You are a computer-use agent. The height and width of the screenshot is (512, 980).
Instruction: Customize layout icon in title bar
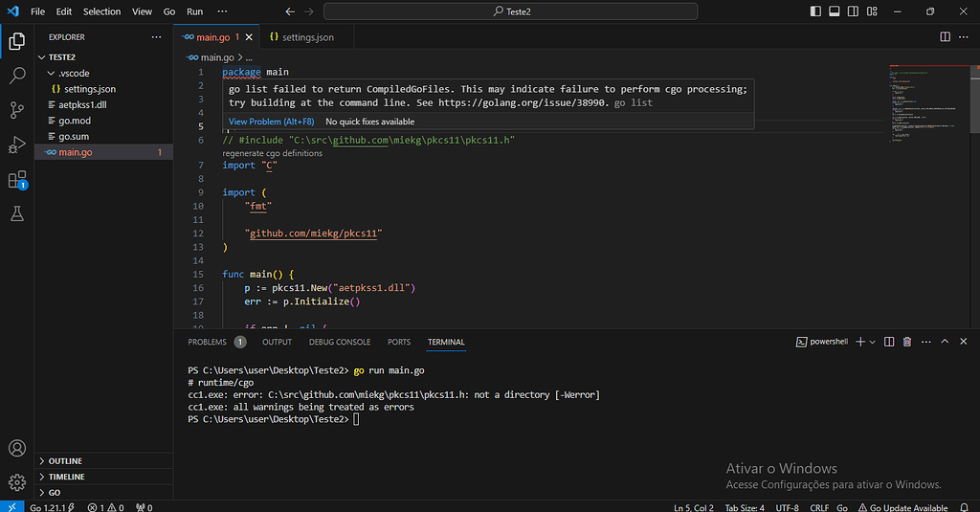click(872, 11)
